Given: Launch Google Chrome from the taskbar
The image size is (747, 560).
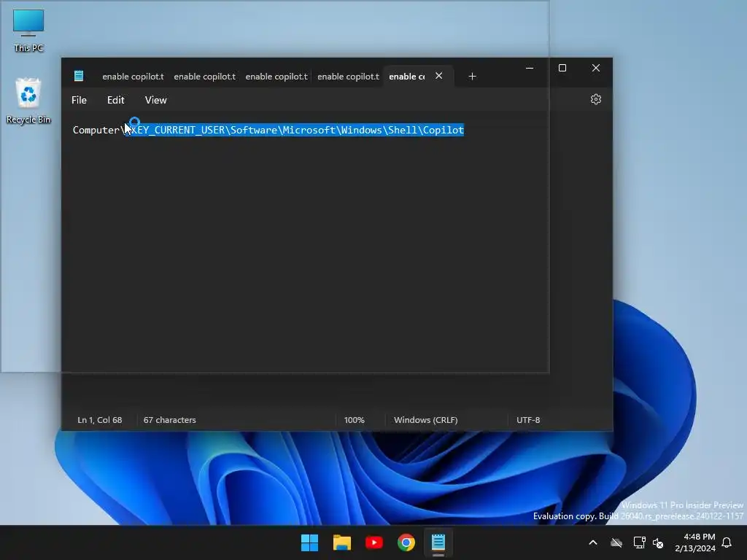Looking at the screenshot, I should (x=406, y=542).
